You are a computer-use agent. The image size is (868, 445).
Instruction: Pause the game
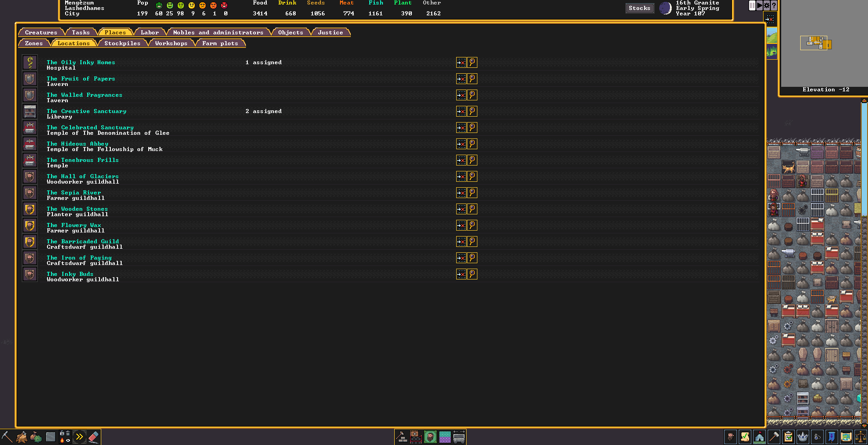(752, 5)
